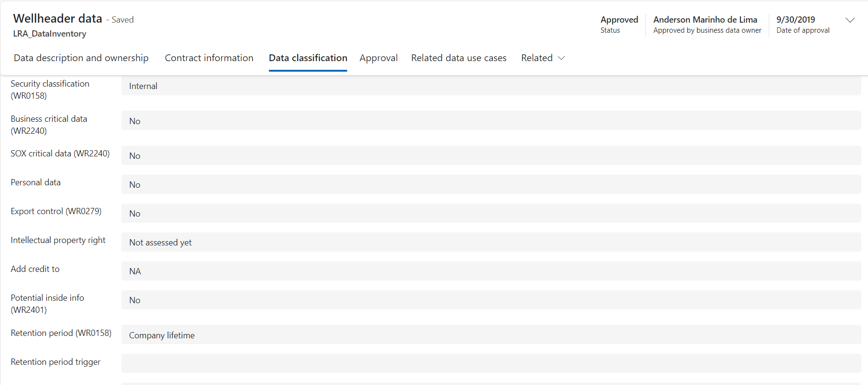
Task: Open Related data use cases tab
Action: pos(459,58)
